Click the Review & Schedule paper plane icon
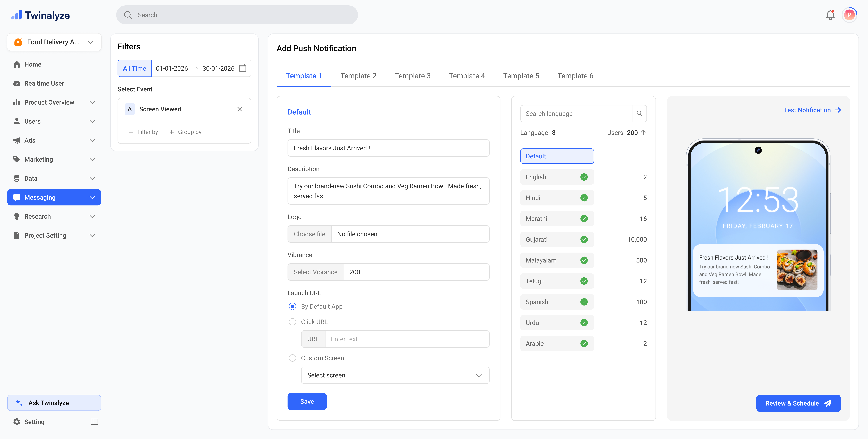Screen dimensions: 868x439 pyautogui.click(x=828, y=403)
